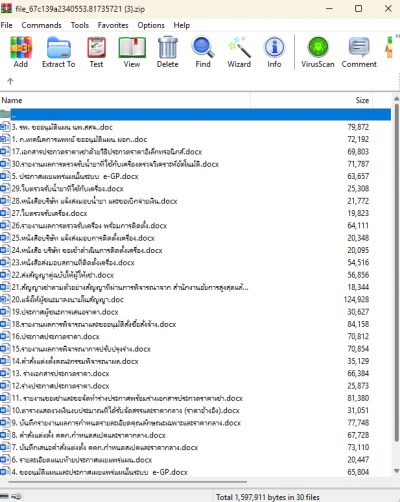Select file number 23 docx

(195, 263)
